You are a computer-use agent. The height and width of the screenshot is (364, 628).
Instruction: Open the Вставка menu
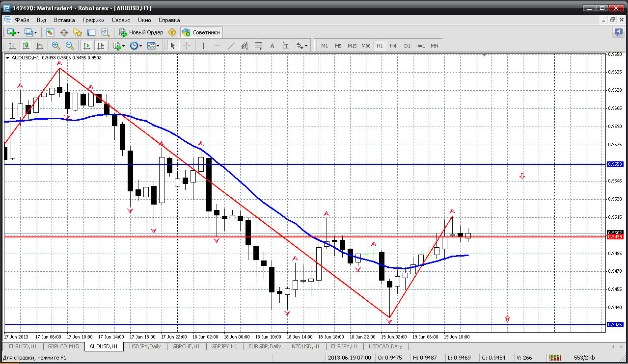tap(64, 20)
